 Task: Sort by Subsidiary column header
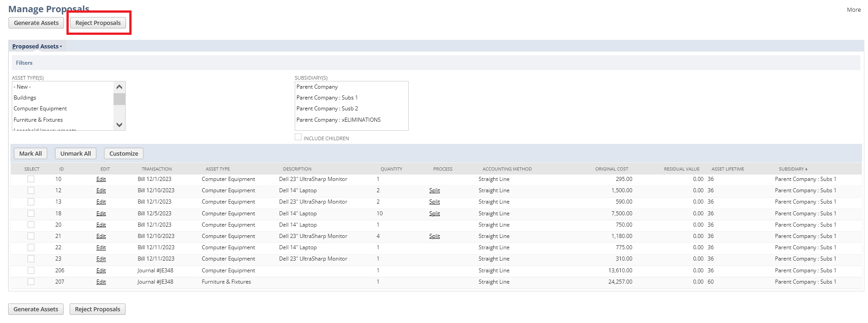793,169
